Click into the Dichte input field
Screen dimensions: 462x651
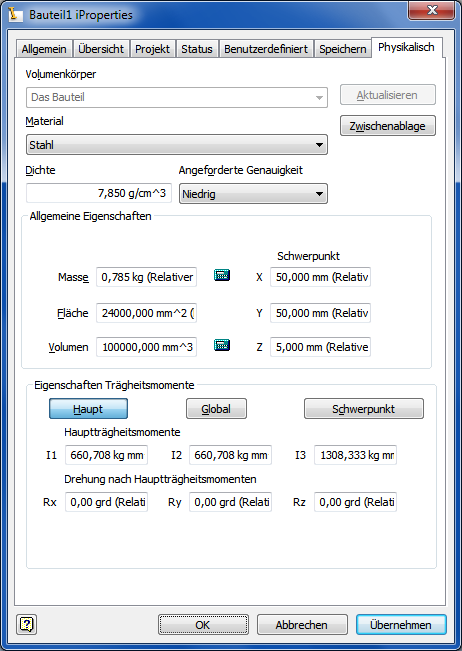[99, 193]
